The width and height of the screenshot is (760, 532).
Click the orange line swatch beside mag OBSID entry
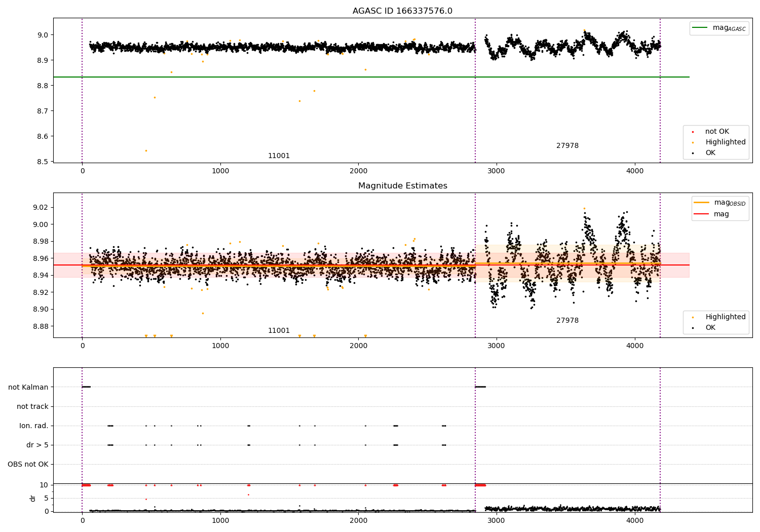tap(702, 203)
